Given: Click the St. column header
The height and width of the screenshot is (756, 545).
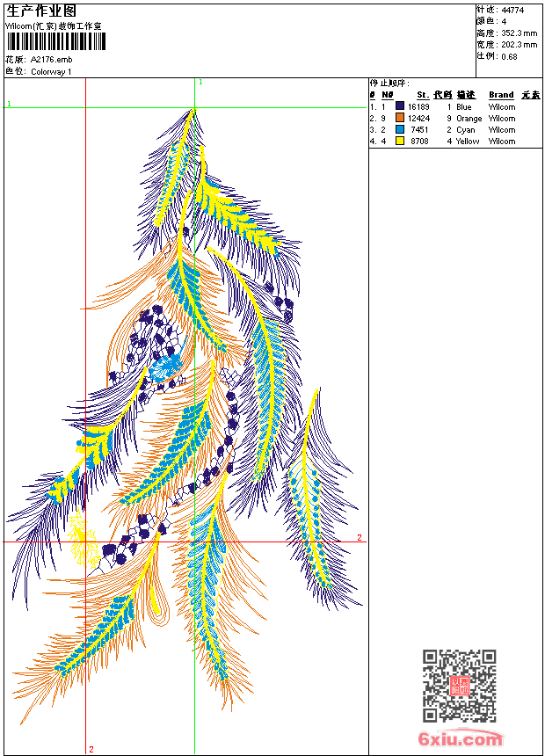Looking at the screenshot, I should (423, 95).
